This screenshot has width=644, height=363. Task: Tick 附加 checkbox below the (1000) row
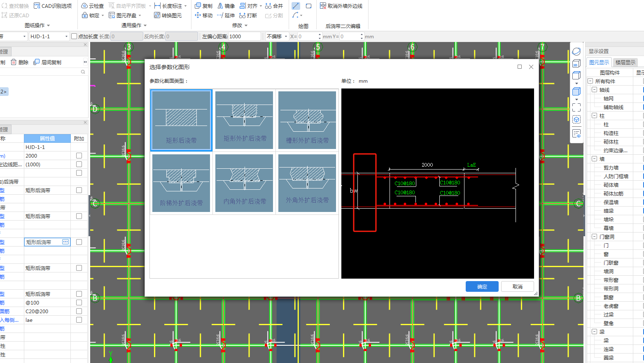[79, 173]
